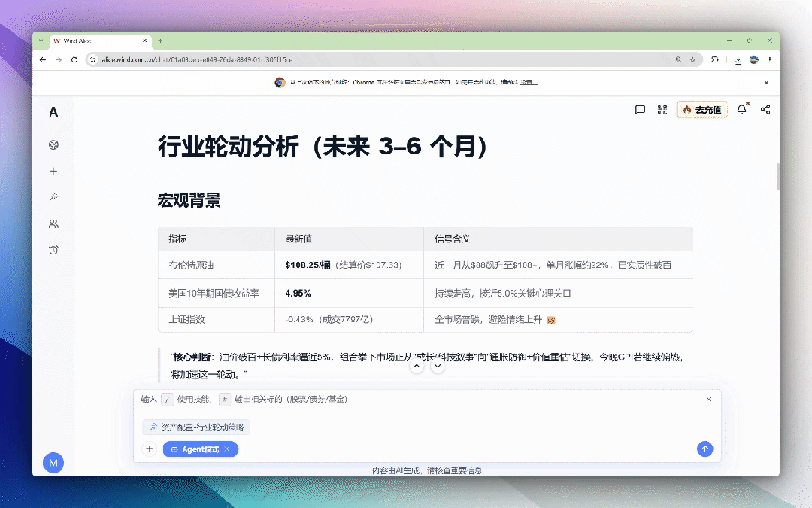Share this conversation via share icon
812x508 pixels.
[765, 109]
